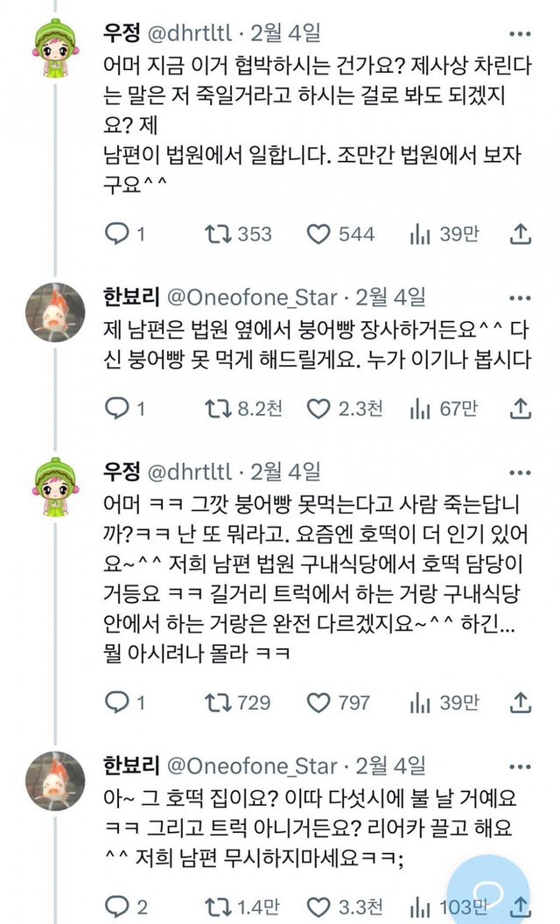The width and height of the screenshot is (560, 924).
Task: Share the first 우정 tweet
Action: click(x=521, y=234)
